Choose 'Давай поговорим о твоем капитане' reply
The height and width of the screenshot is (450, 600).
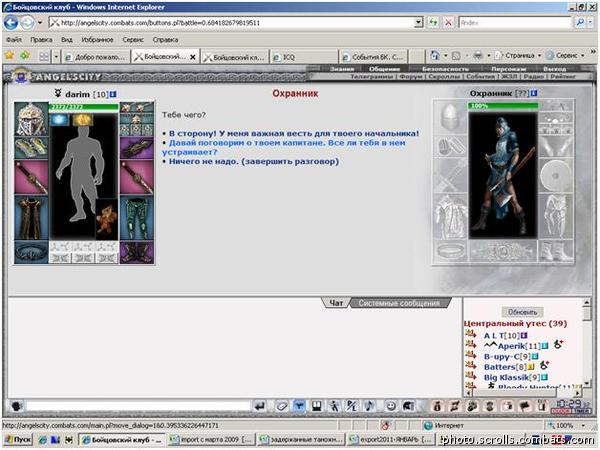pyautogui.click(x=284, y=147)
